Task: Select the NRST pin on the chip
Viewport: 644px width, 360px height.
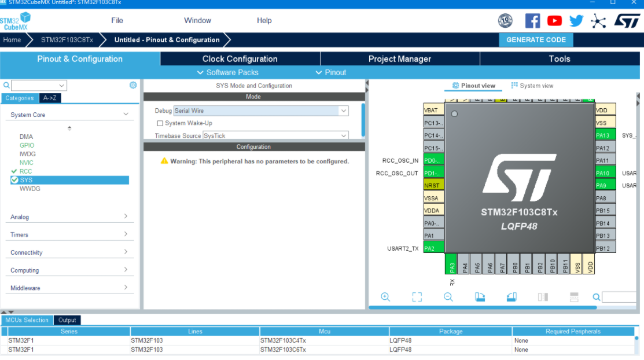Action: [x=434, y=185]
